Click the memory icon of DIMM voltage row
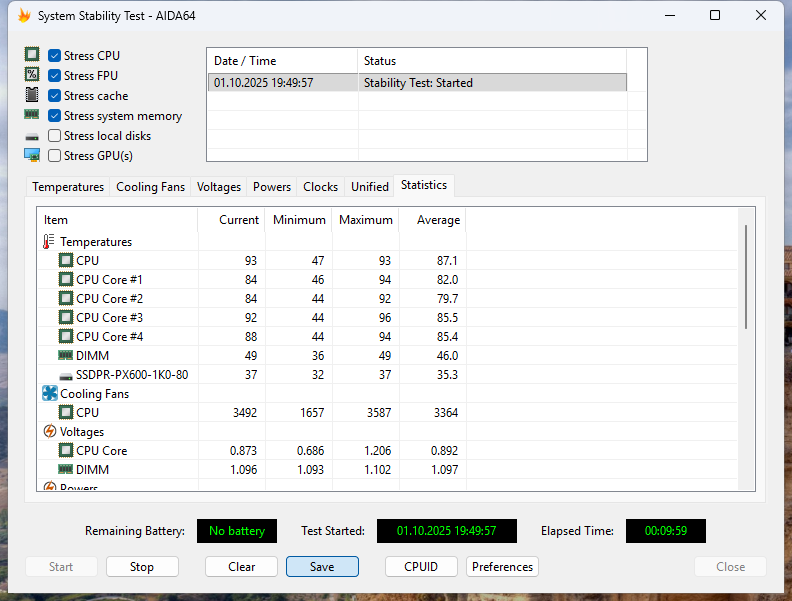The height and width of the screenshot is (601, 792). click(x=66, y=469)
